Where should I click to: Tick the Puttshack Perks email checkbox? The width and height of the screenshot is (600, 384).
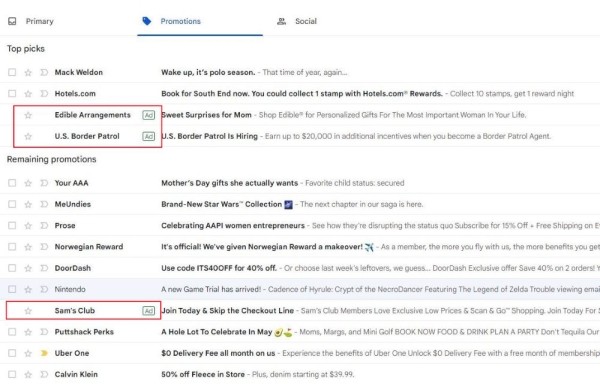[12, 332]
